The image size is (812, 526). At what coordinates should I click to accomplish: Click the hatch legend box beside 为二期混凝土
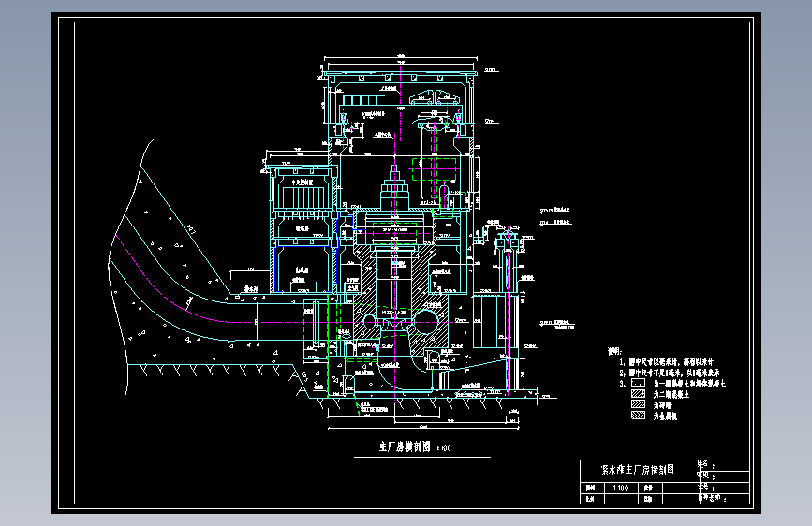coord(638,394)
